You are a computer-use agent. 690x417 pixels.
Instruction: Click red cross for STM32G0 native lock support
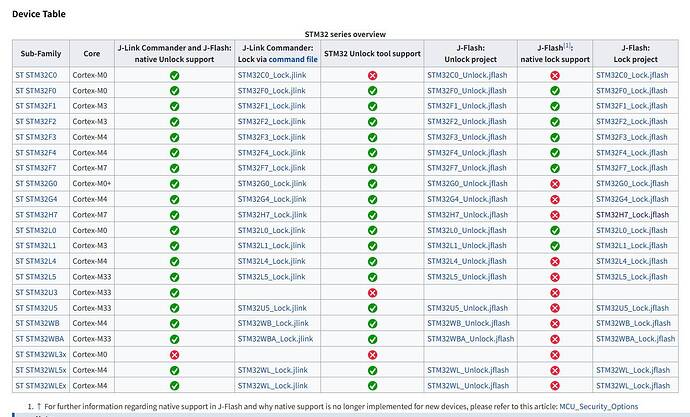555,184
